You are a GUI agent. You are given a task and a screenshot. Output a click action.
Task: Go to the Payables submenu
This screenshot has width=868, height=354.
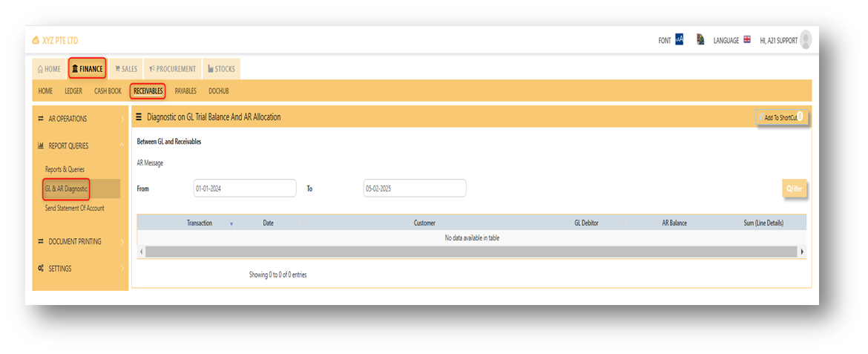pyautogui.click(x=185, y=91)
